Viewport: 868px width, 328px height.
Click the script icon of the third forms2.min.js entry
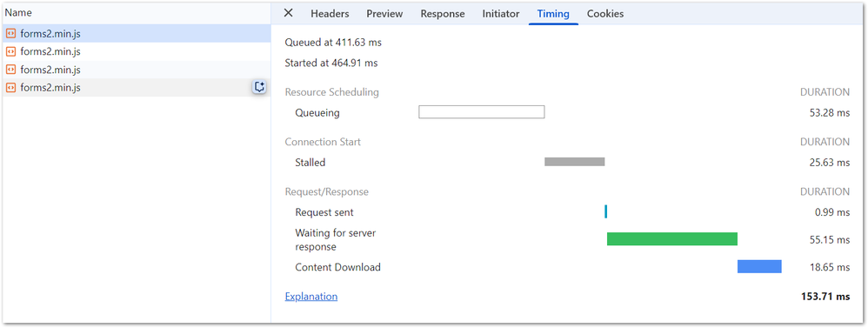(x=10, y=70)
